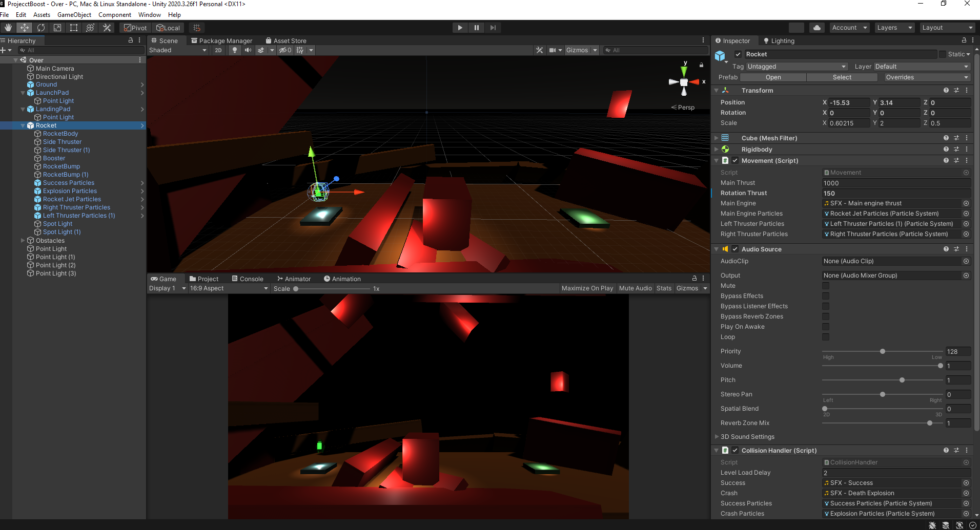The width and height of the screenshot is (980, 530).
Task: Open Audio Source preset settings icon
Action: pyautogui.click(x=956, y=249)
